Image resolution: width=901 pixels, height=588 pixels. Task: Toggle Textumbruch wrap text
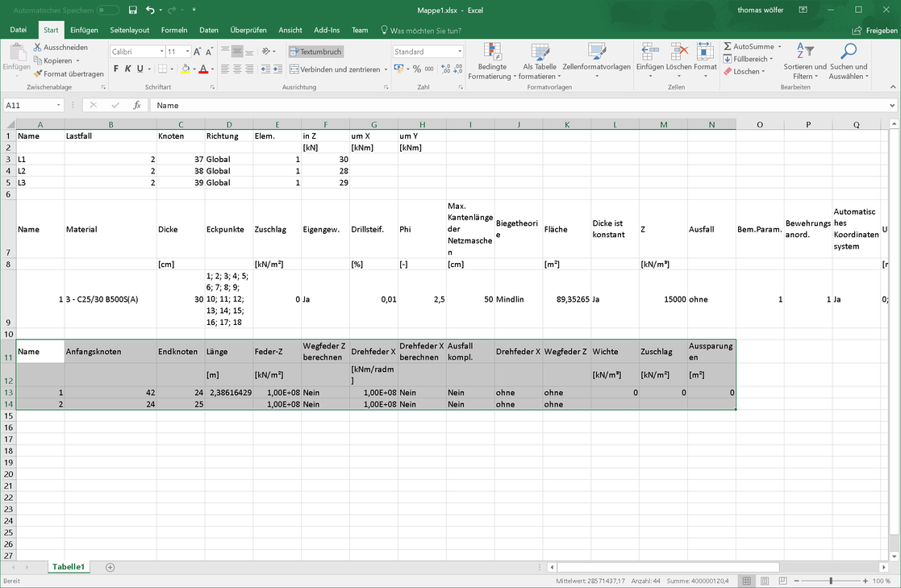point(315,52)
